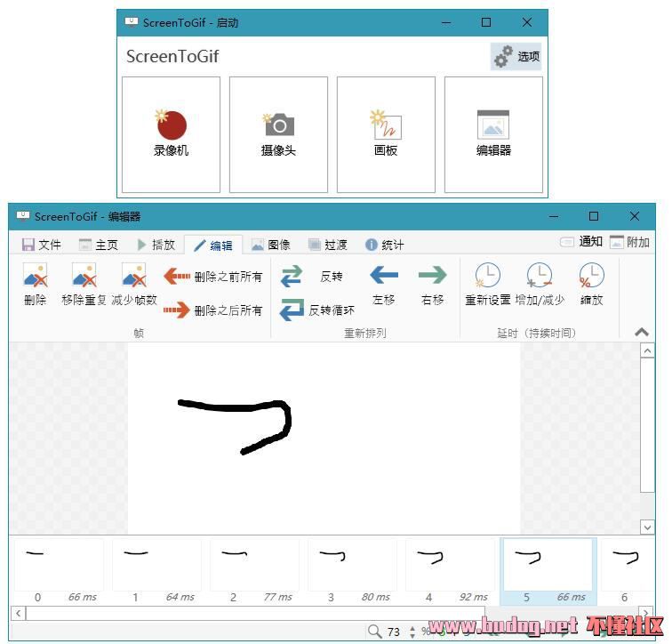Move frame right (右移)

point(432,285)
